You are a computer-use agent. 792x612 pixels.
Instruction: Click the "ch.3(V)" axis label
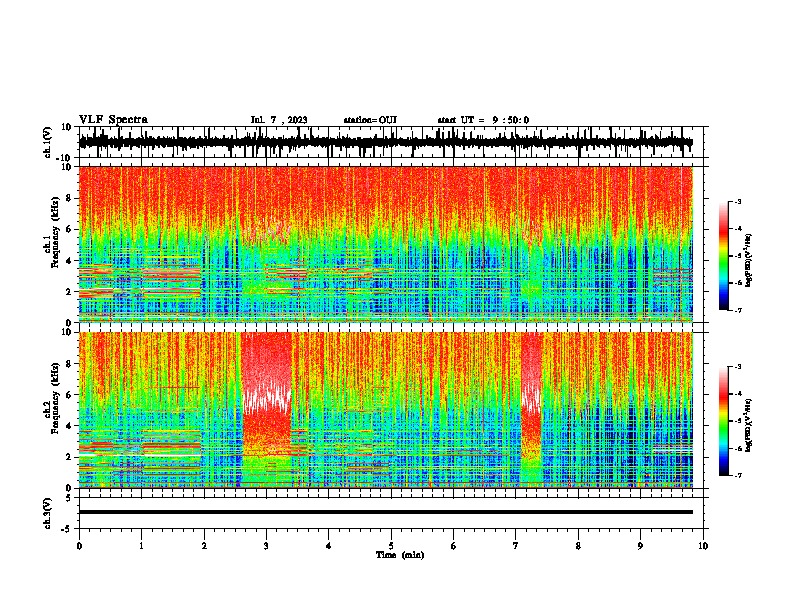coord(48,513)
